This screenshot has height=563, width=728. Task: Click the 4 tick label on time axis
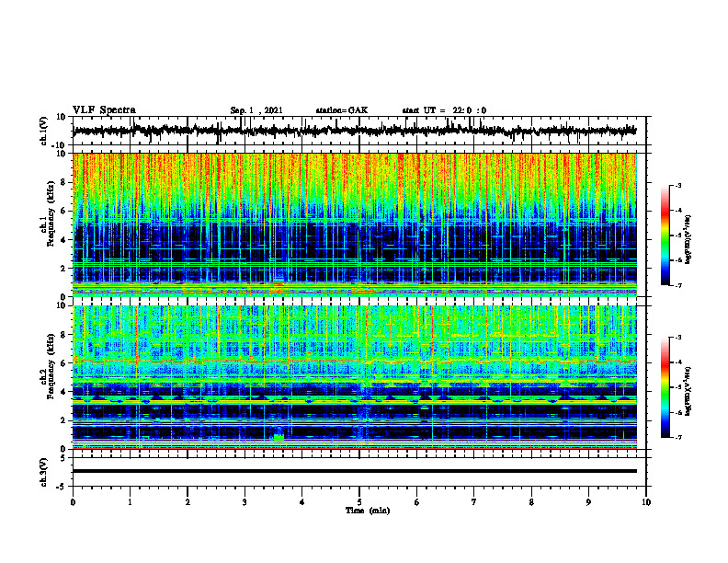302,502
